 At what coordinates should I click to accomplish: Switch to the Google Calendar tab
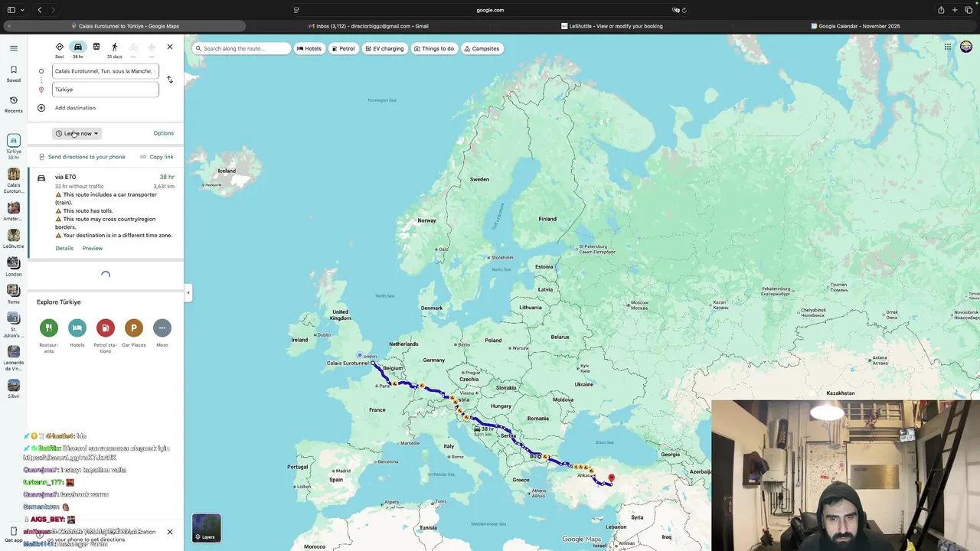[856, 26]
